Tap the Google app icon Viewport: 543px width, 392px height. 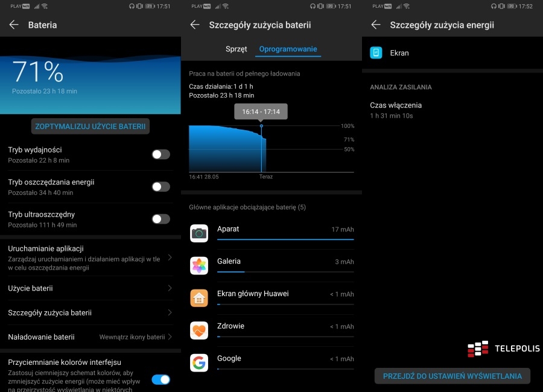coord(199,362)
